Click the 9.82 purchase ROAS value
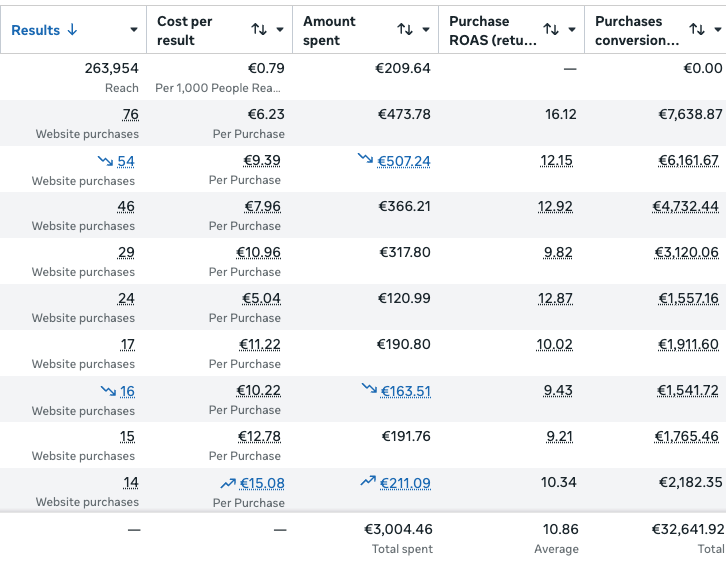726x574 pixels. 558,252
